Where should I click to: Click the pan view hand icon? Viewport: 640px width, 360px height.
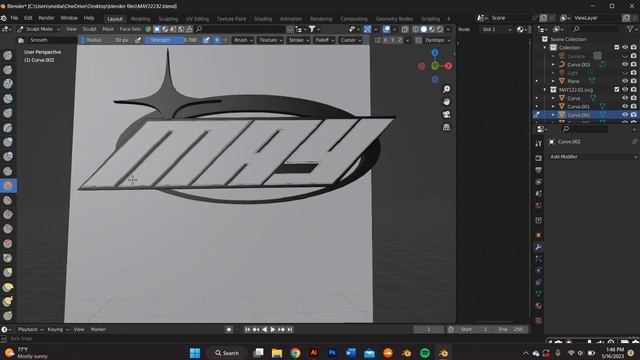point(447,102)
